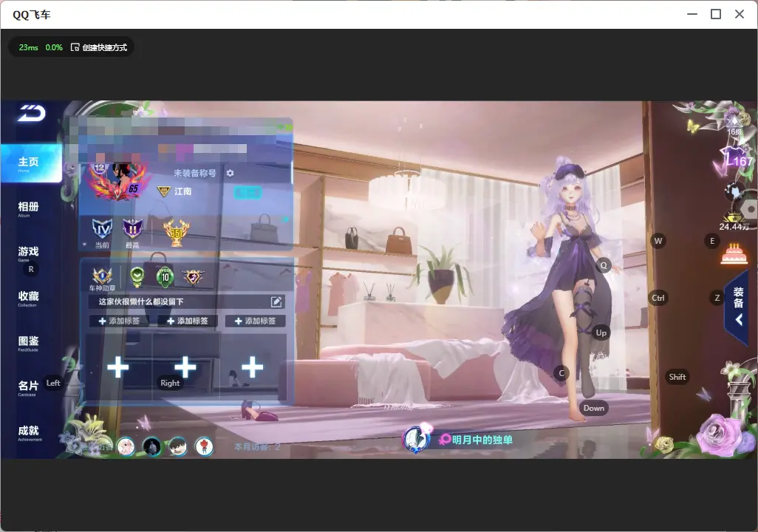The width and height of the screenshot is (758, 532).
Task: Click 本月访客 visitor count text
Action: (x=257, y=447)
